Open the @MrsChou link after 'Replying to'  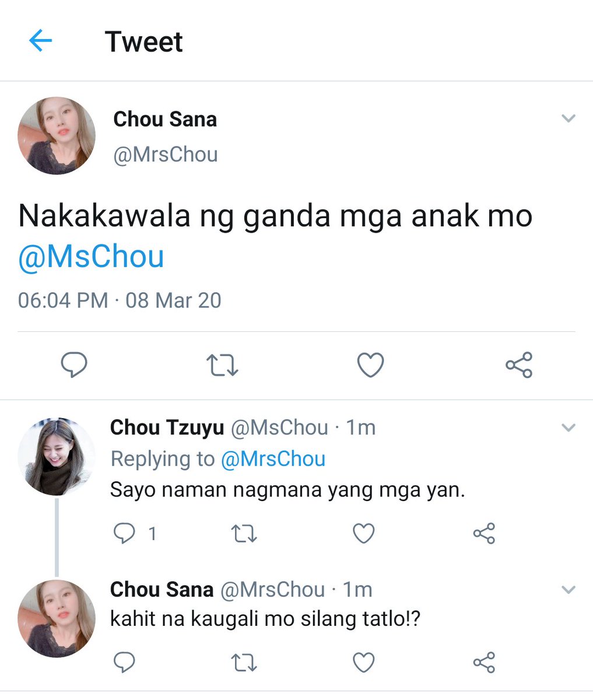(273, 459)
